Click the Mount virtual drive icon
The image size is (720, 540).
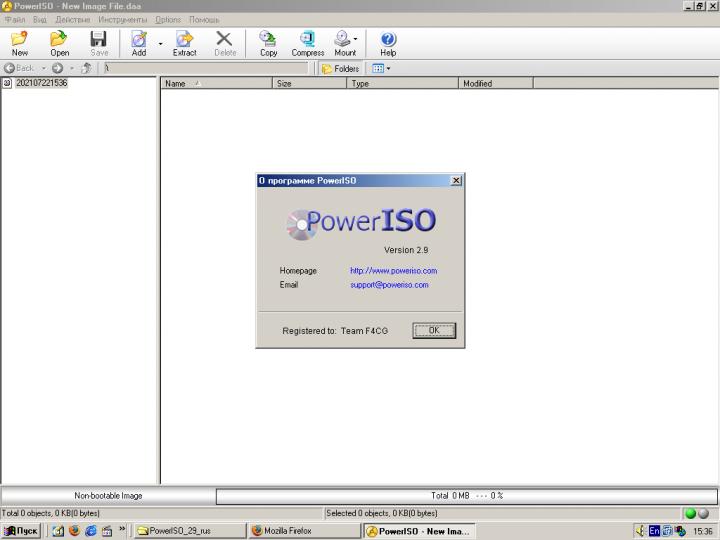tap(344, 43)
